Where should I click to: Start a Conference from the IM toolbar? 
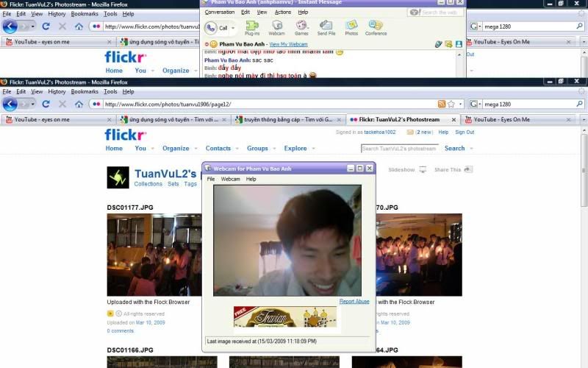pyautogui.click(x=376, y=27)
